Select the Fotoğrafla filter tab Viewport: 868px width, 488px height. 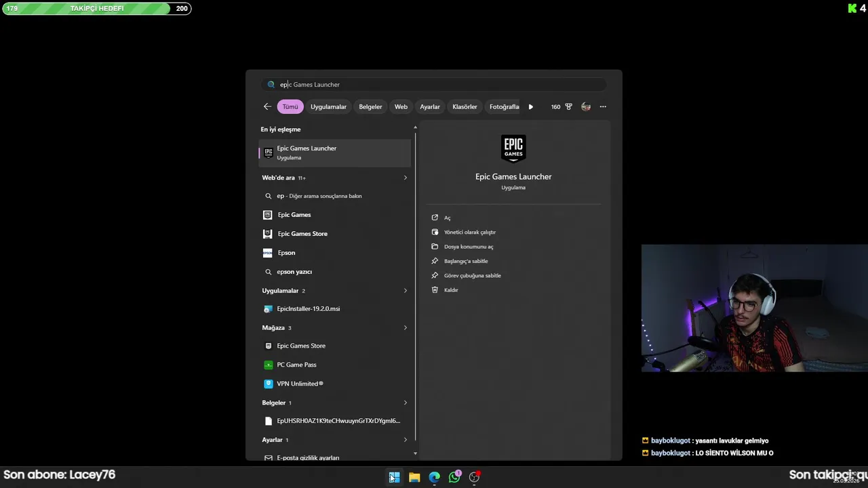tap(504, 106)
